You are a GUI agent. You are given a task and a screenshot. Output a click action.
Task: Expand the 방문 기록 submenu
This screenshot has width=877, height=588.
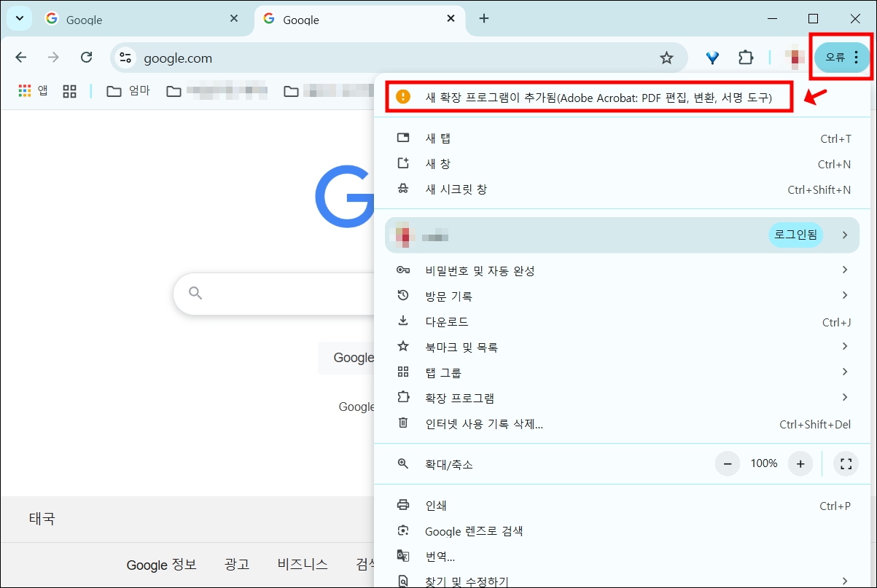[x=450, y=296]
